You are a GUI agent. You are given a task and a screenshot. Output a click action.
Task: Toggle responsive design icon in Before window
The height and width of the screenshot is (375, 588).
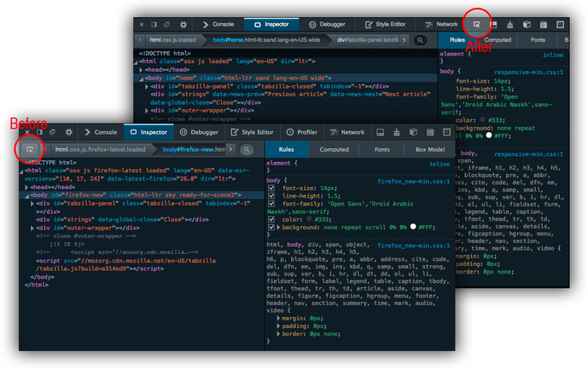[x=447, y=133]
